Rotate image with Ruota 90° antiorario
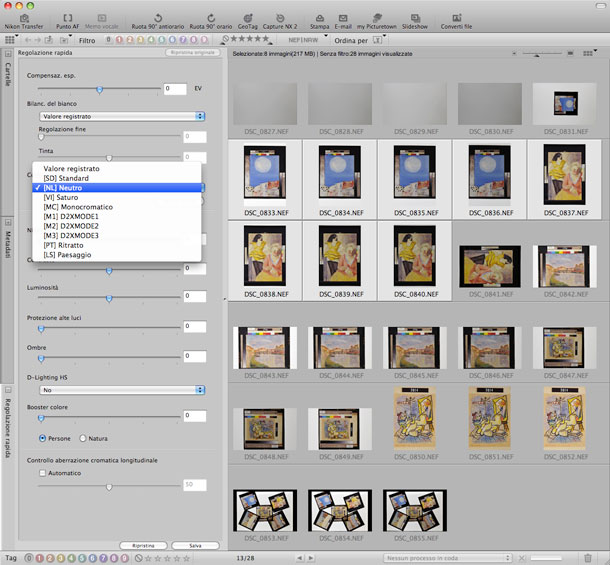 (x=158, y=21)
